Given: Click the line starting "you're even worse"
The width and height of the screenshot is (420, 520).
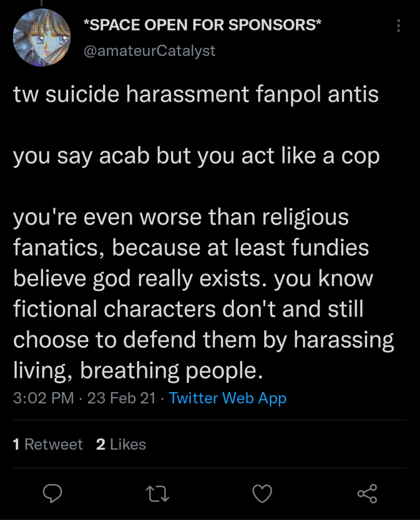Looking at the screenshot, I should 181,217.
